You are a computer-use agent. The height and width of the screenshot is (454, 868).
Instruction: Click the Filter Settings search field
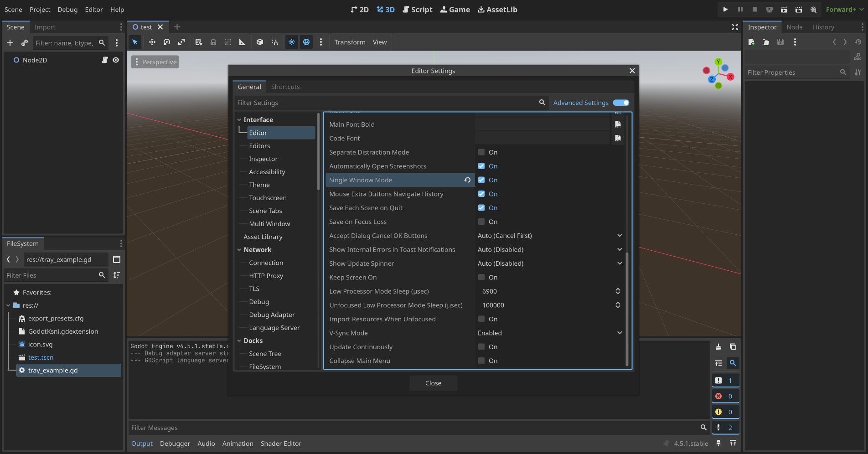385,103
